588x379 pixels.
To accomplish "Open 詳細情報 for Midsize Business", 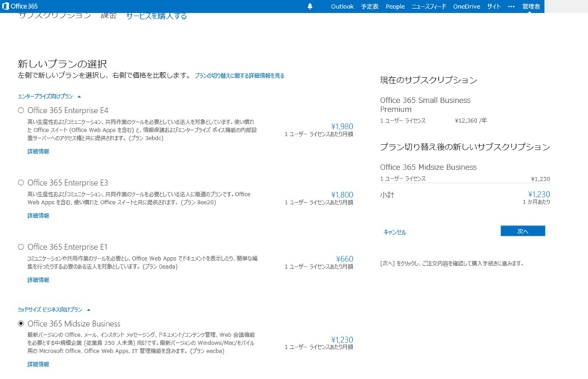I will point(38,364).
